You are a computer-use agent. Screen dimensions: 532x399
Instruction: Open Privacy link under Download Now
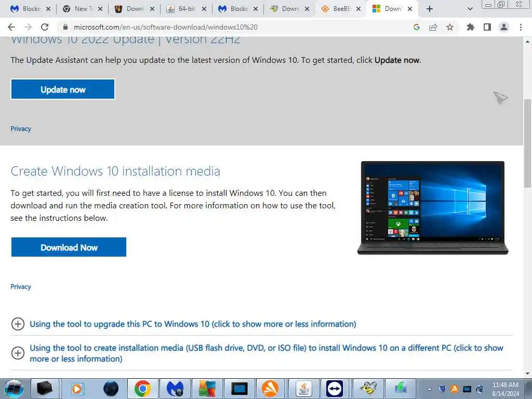[x=21, y=287]
